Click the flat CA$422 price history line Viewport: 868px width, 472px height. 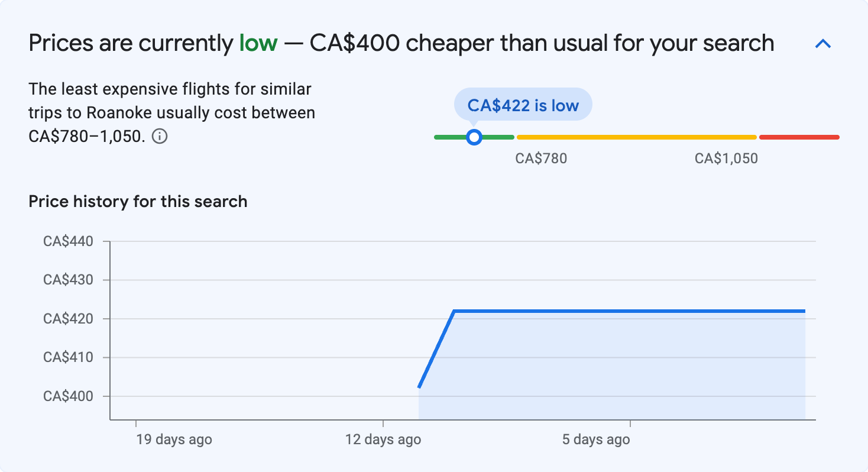(x=627, y=311)
